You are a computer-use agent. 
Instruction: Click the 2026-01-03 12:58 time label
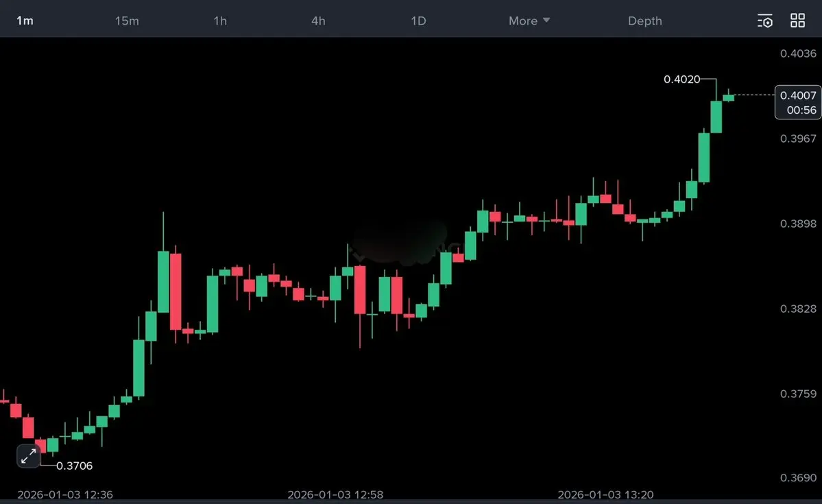(x=335, y=494)
